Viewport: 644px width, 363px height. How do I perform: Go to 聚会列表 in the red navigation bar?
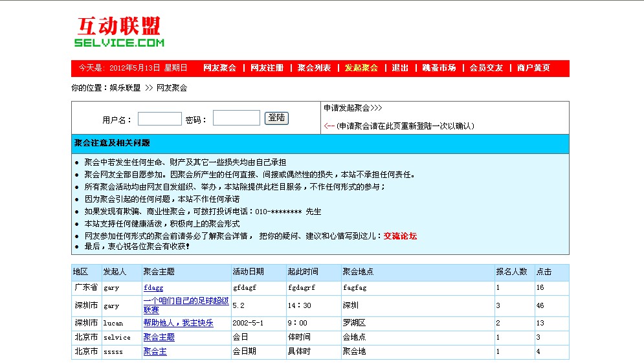[x=314, y=68]
